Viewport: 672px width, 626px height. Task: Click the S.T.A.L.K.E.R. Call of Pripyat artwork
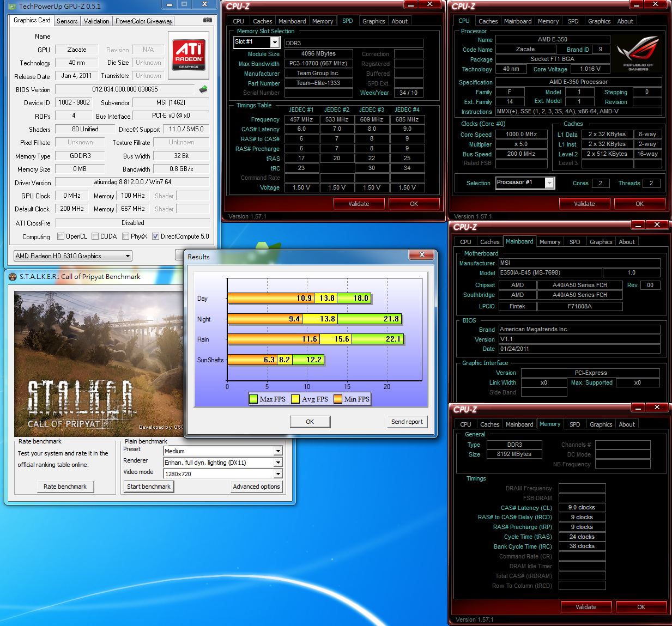click(98, 364)
